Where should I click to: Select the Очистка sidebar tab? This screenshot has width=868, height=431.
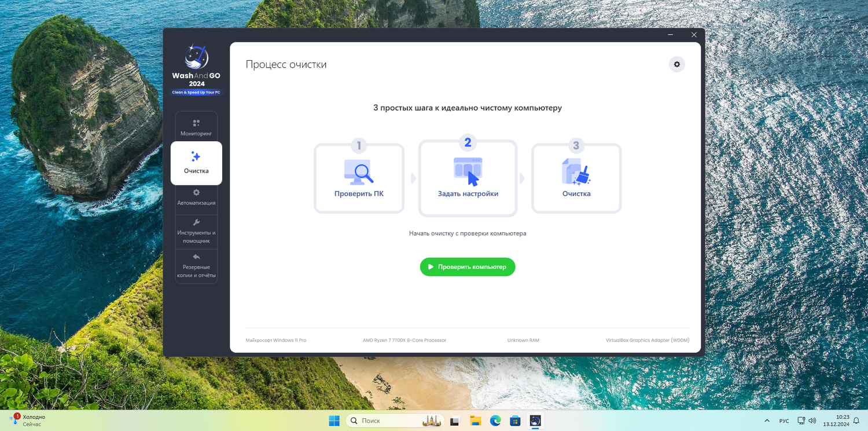click(x=196, y=163)
